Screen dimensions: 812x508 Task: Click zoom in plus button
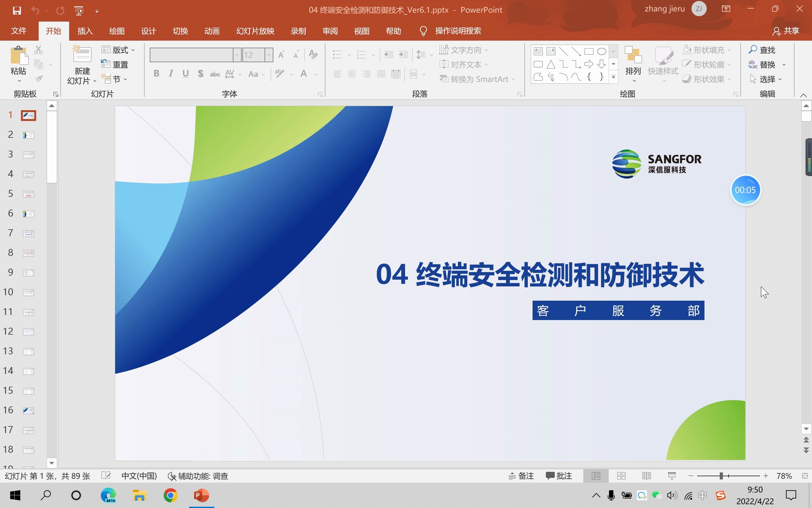point(766,476)
